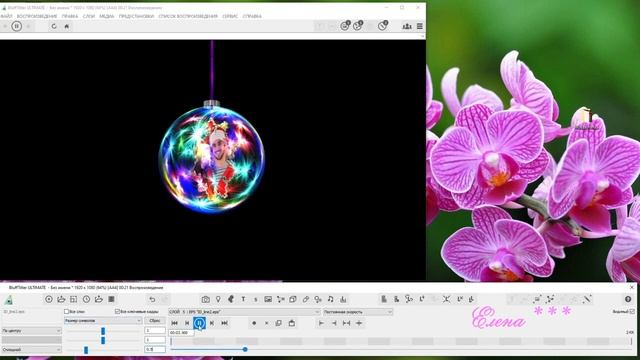Go to previous keyframe
The width and height of the screenshot is (640, 360).
tap(187, 323)
